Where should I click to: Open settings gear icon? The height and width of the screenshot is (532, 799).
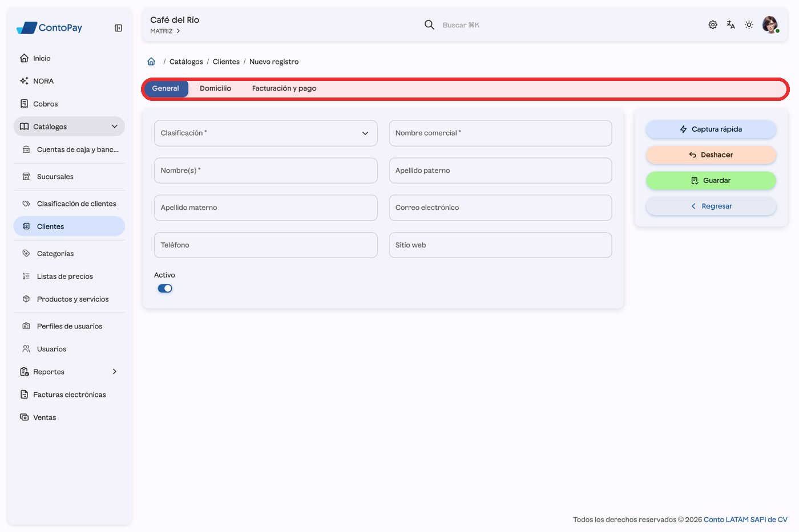click(x=713, y=25)
